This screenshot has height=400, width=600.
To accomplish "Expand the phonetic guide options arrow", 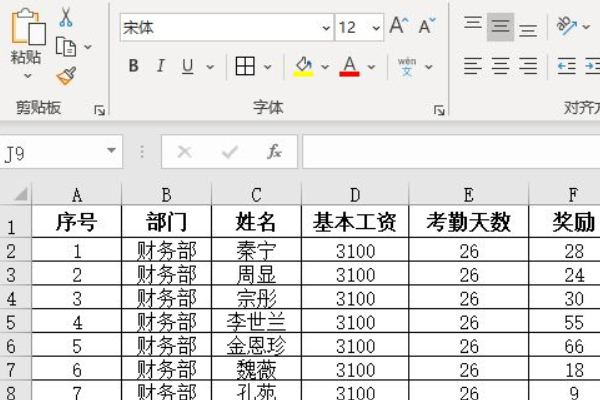I will pos(429,67).
